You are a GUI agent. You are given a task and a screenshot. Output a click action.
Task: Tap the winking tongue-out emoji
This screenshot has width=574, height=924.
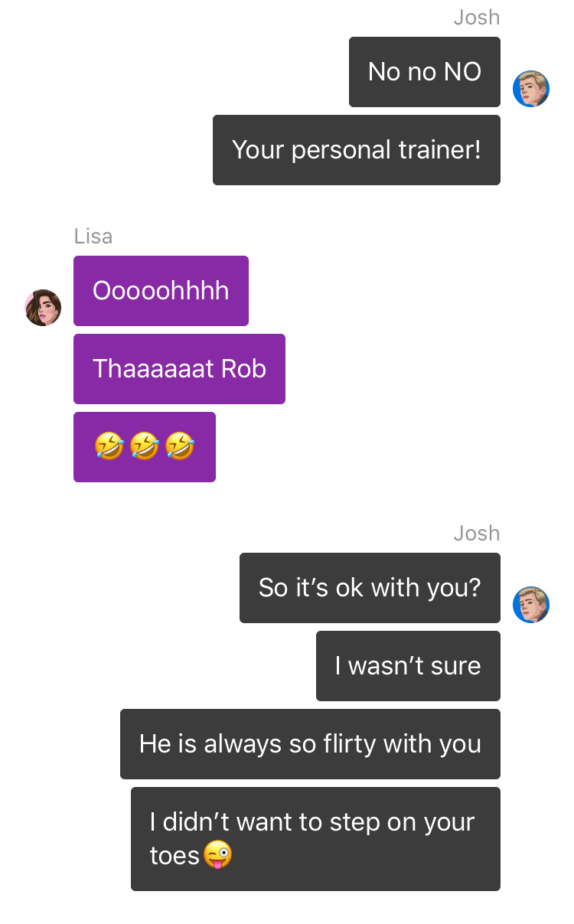tap(217, 854)
